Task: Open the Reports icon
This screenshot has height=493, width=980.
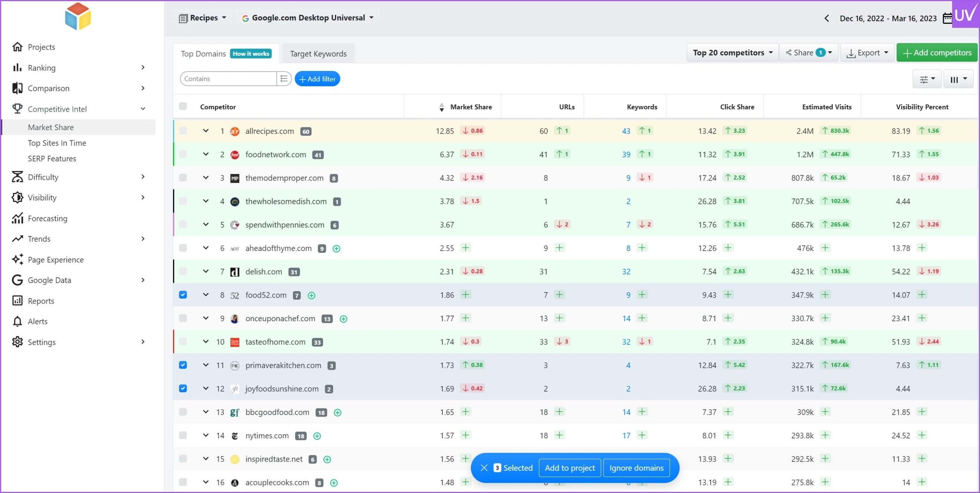Action: [17, 301]
